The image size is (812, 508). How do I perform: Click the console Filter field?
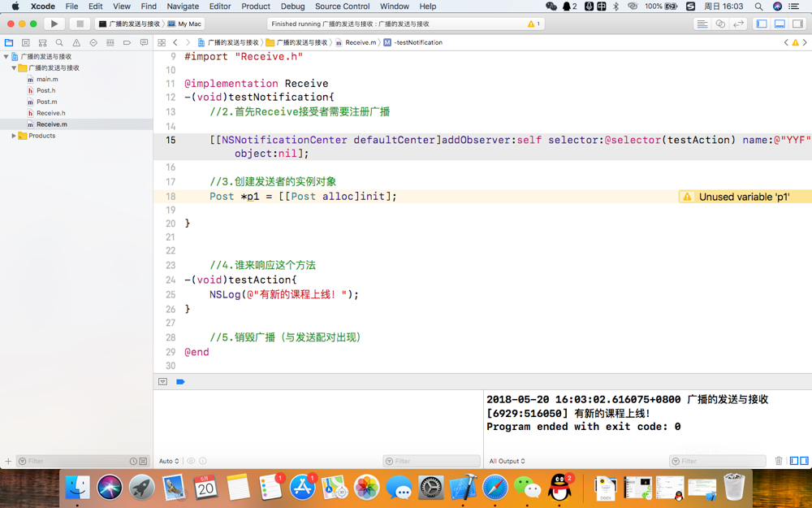coord(719,461)
